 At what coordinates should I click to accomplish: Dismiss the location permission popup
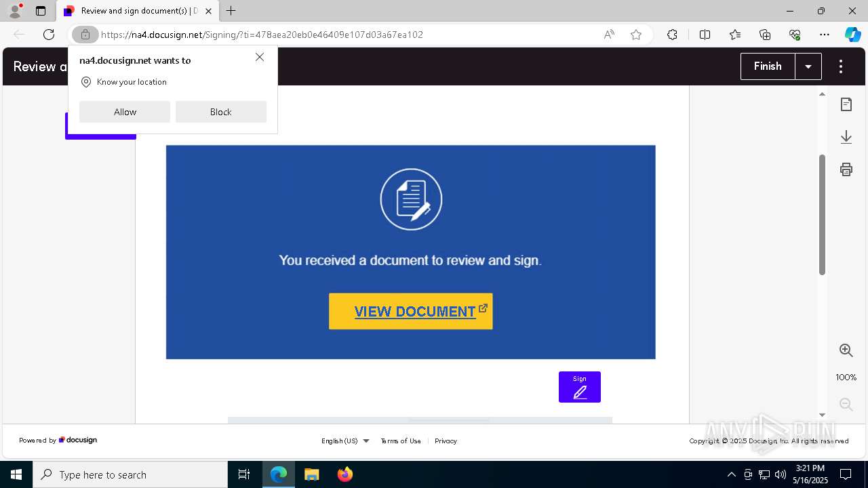pyautogui.click(x=260, y=58)
